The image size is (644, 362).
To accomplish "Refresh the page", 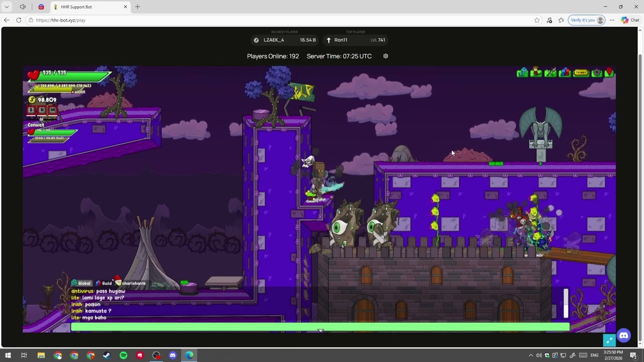I will click(19, 20).
